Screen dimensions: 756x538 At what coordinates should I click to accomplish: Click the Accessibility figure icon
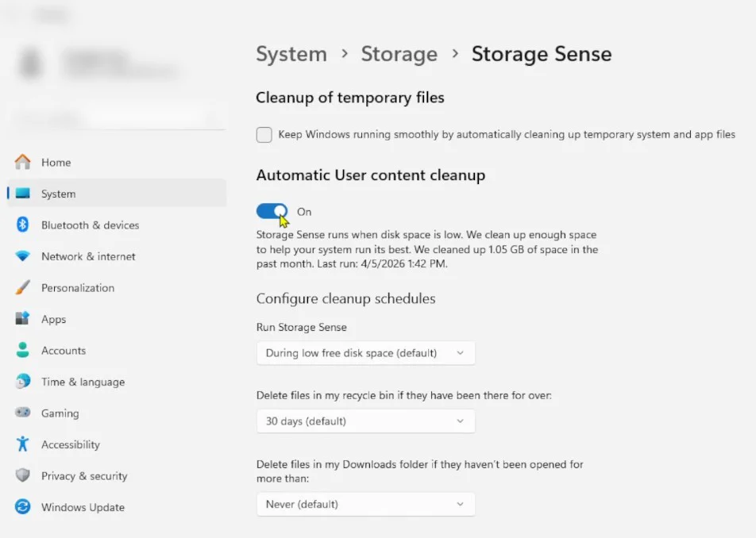click(x=22, y=444)
